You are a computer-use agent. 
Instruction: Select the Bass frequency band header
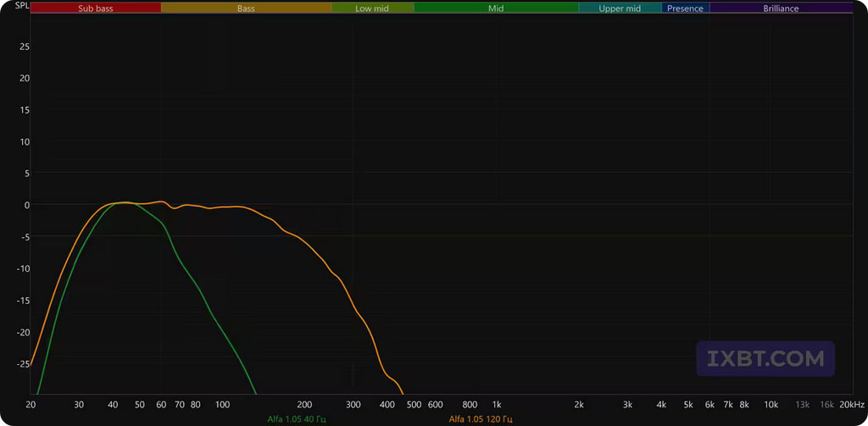[246, 8]
